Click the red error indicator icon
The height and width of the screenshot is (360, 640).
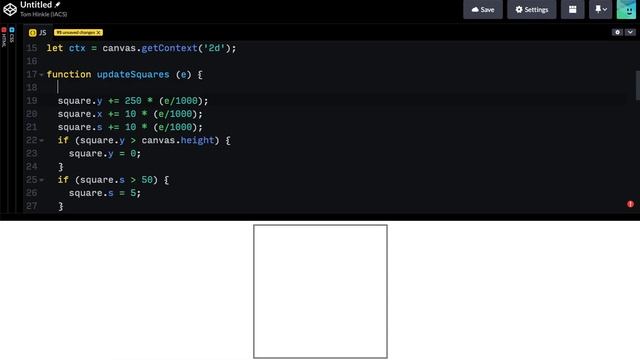[x=630, y=204]
